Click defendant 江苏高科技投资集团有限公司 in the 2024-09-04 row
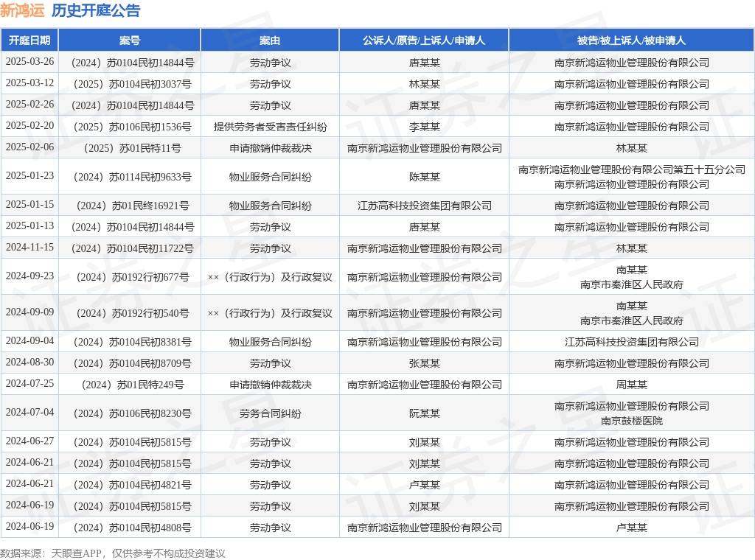755x560 pixels. 631,342
